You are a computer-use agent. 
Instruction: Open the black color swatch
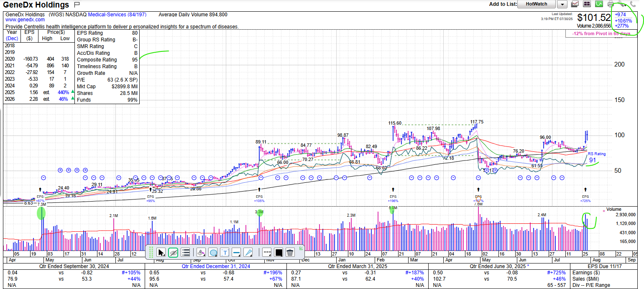279,252
